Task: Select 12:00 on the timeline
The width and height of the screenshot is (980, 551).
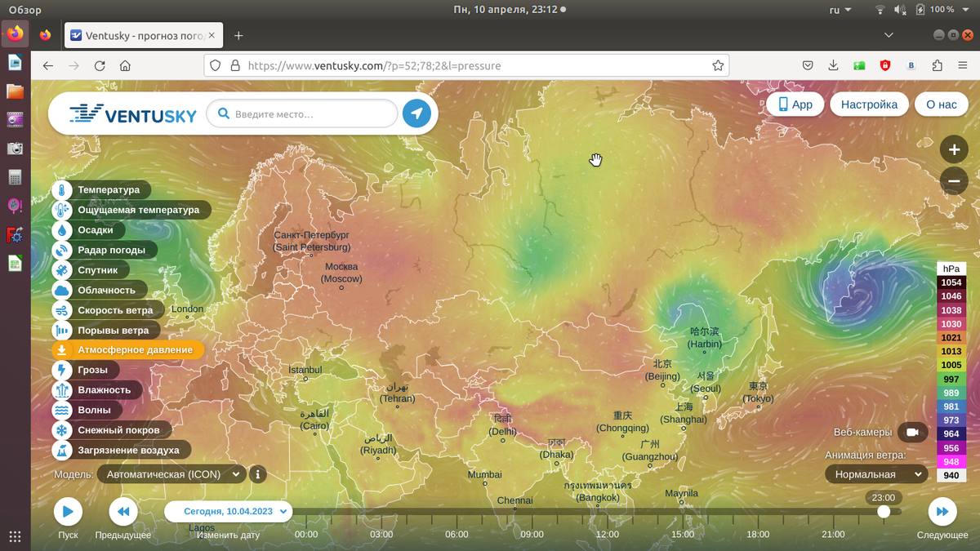Action: click(x=608, y=534)
